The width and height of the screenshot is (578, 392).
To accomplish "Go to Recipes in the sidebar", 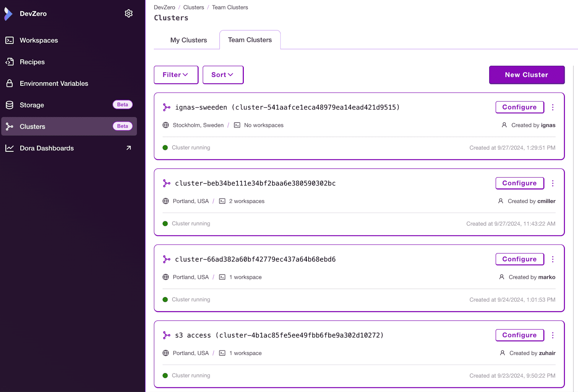I will (x=32, y=62).
